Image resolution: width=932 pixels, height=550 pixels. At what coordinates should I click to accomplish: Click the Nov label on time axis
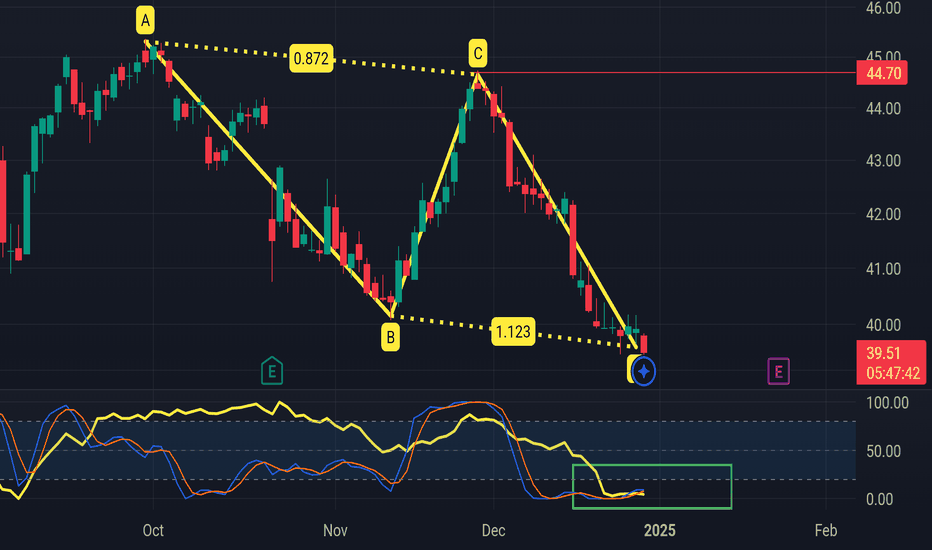coord(335,530)
